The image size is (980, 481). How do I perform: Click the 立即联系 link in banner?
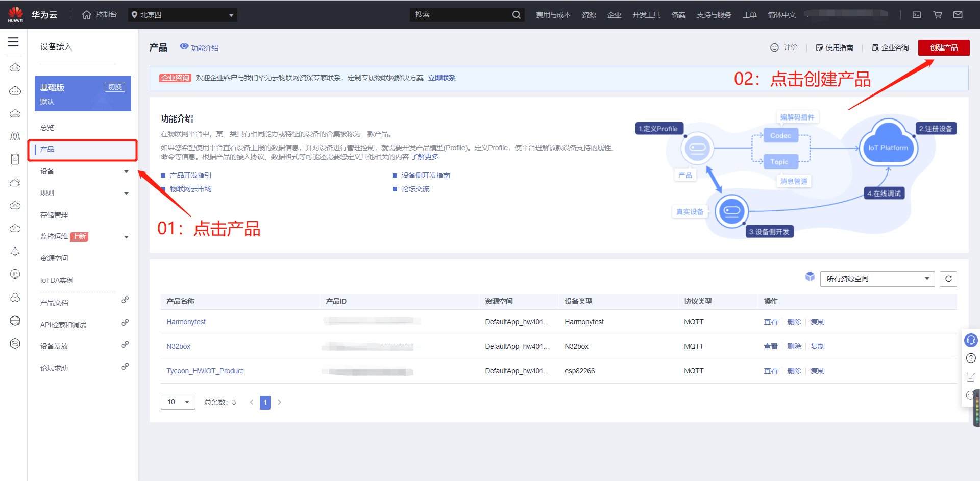tap(442, 78)
